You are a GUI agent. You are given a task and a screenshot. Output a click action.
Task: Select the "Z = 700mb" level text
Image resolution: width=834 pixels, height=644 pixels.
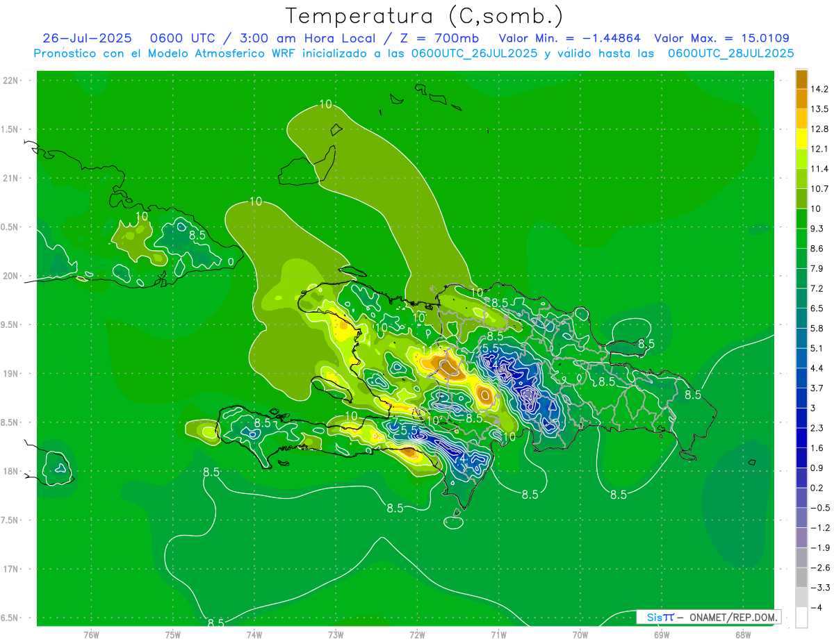[441, 38]
